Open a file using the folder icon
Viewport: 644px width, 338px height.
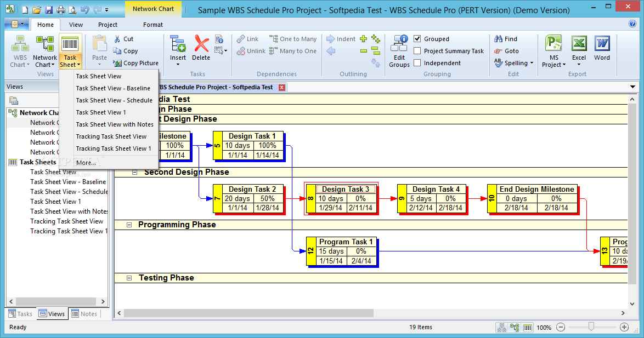point(37,9)
